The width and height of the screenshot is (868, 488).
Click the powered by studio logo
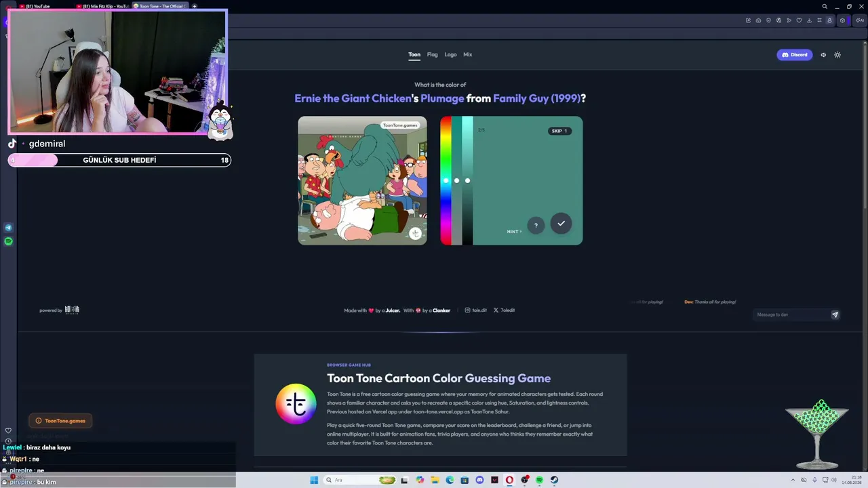[72, 310]
